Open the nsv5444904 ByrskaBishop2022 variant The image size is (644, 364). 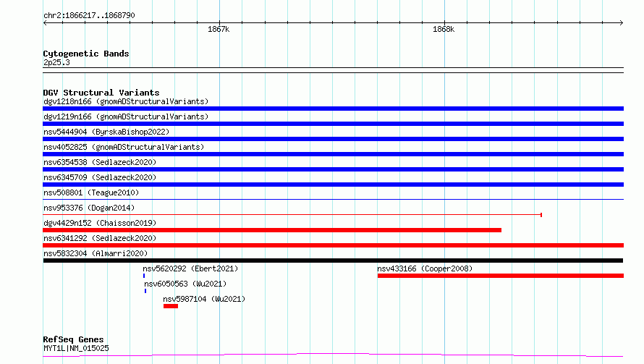click(x=106, y=132)
